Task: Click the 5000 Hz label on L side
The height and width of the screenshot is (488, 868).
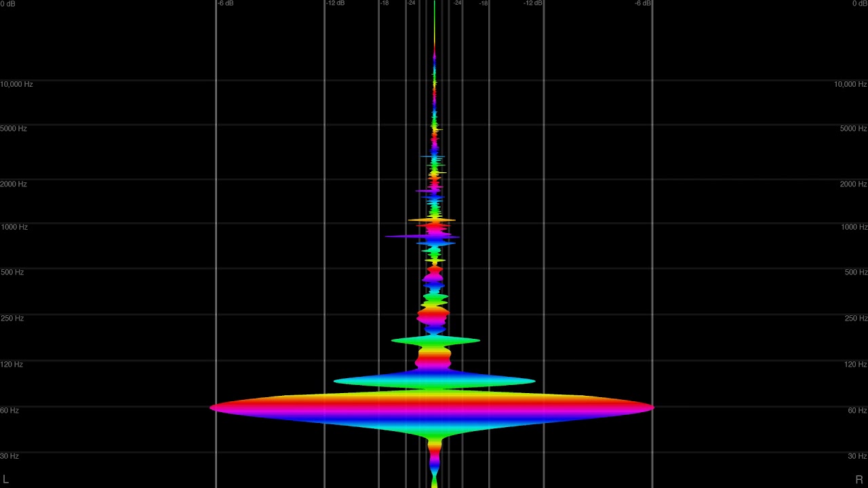Action: tap(14, 128)
